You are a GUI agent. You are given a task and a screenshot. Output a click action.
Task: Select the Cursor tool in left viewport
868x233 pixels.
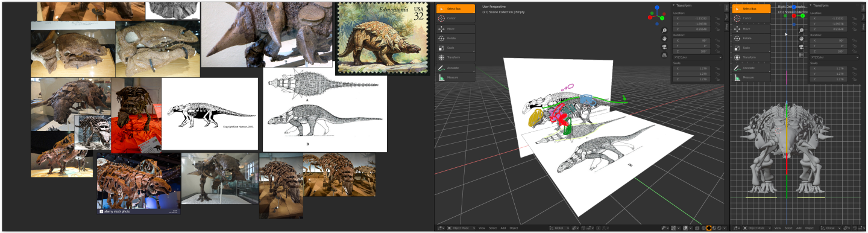click(x=455, y=19)
